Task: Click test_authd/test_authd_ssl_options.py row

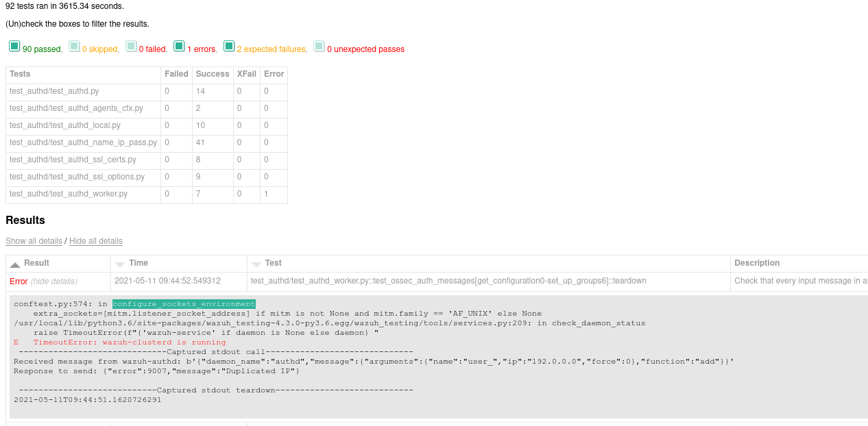Action: click(77, 177)
